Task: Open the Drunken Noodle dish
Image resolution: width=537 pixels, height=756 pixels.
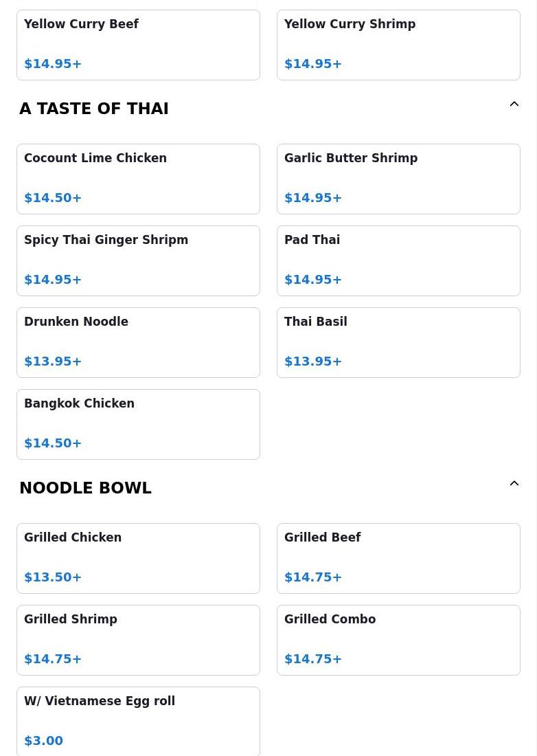Action: click(x=138, y=343)
